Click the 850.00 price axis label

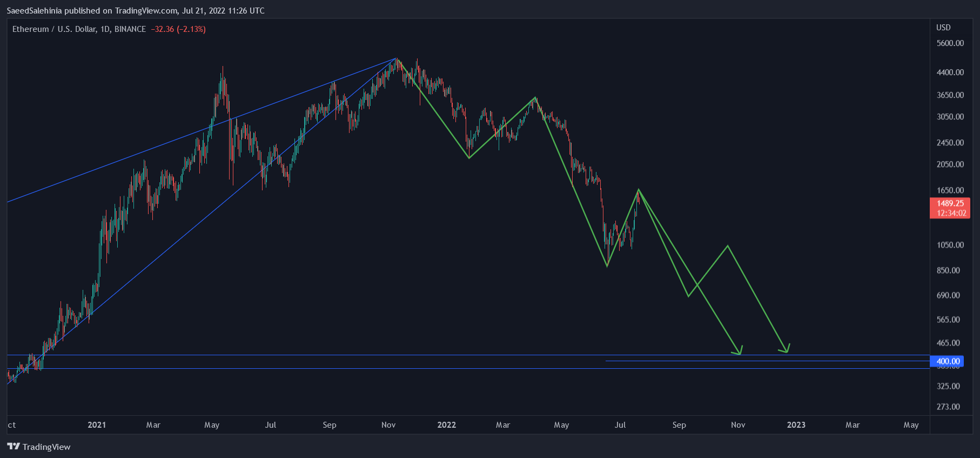coord(948,270)
